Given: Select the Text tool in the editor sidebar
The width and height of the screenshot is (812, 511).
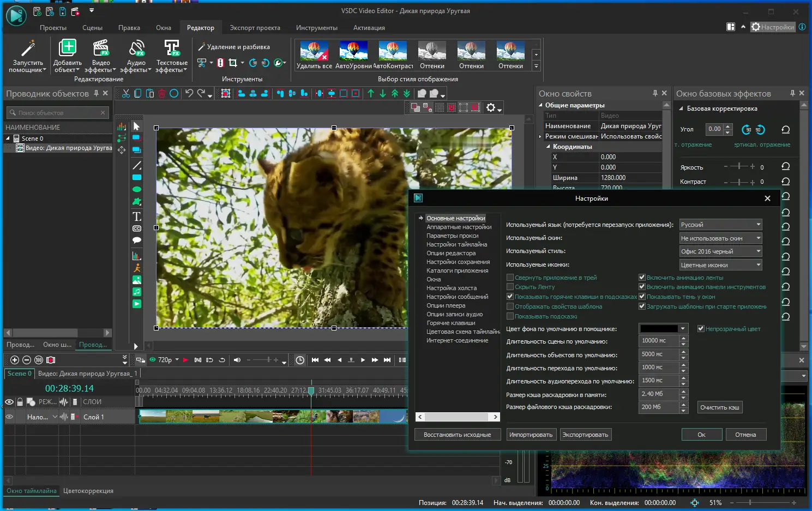Looking at the screenshot, I should 136,216.
